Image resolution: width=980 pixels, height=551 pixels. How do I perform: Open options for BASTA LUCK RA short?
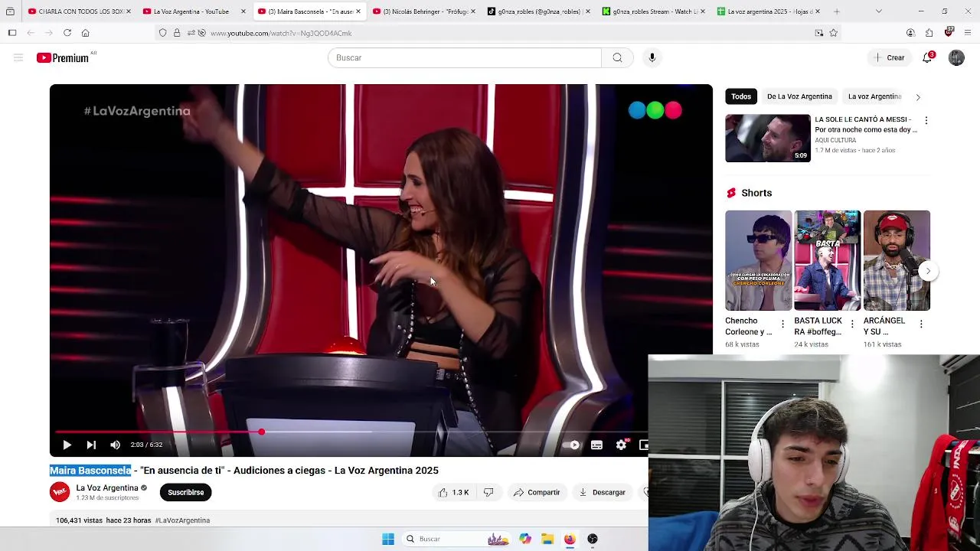tap(852, 324)
